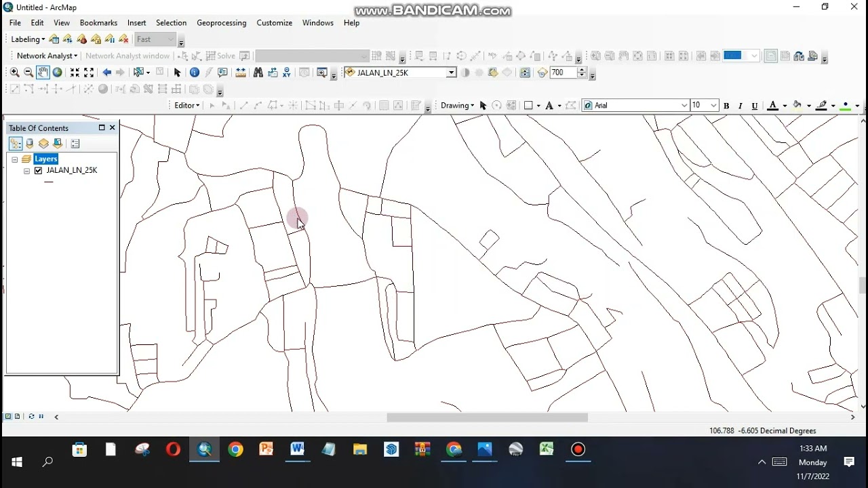
Task: Open Microsoft Word from the taskbar
Action: [297, 449]
